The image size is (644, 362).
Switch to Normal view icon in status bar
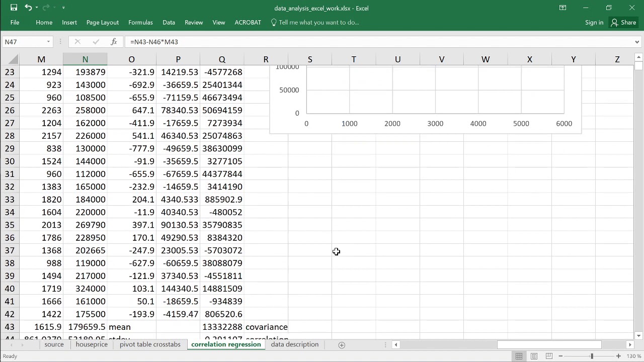click(519, 356)
